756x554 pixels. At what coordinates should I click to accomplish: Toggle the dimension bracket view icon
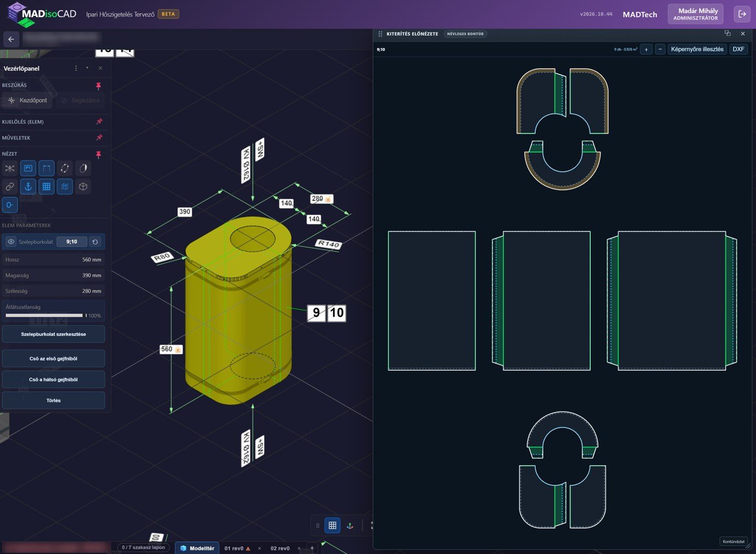tap(46, 168)
